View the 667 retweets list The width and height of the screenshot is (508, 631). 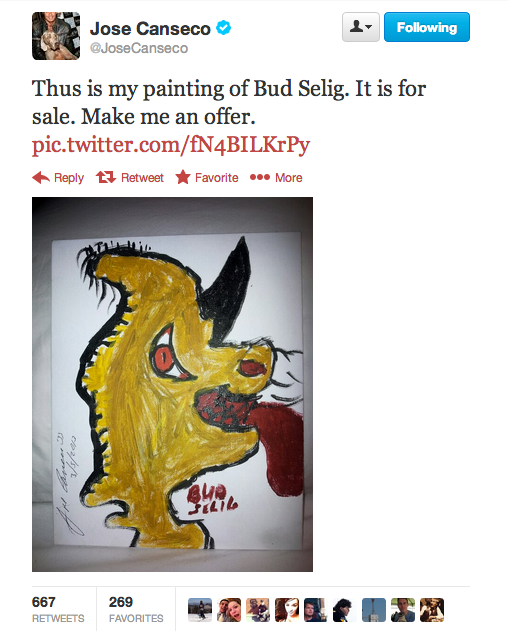[58, 609]
